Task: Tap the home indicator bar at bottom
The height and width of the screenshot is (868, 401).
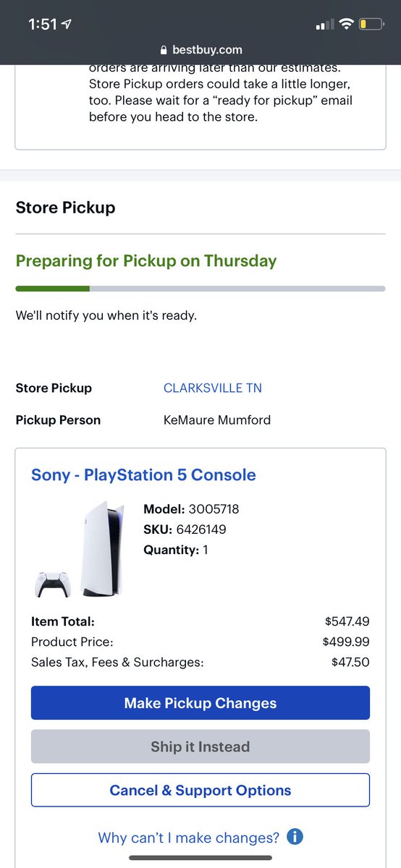Action: [200, 858]
